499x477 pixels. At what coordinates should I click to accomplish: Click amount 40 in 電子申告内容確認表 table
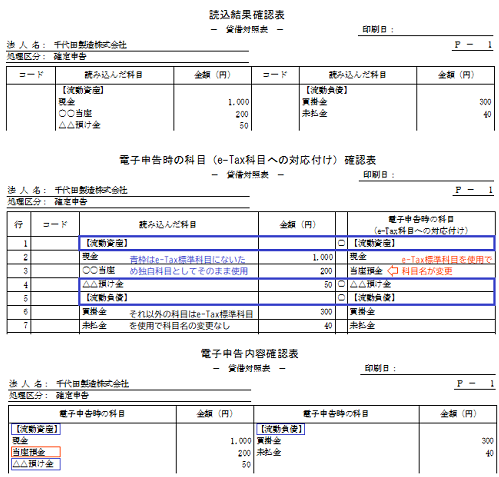(489, 453)
